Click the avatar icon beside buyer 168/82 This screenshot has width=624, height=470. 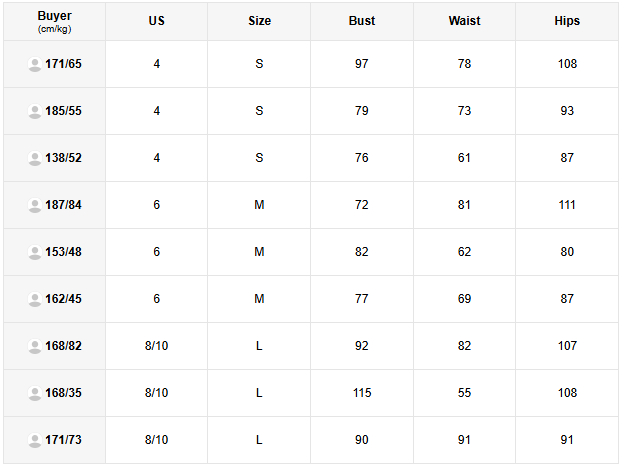pyautogui.click(x=35, y=346)
